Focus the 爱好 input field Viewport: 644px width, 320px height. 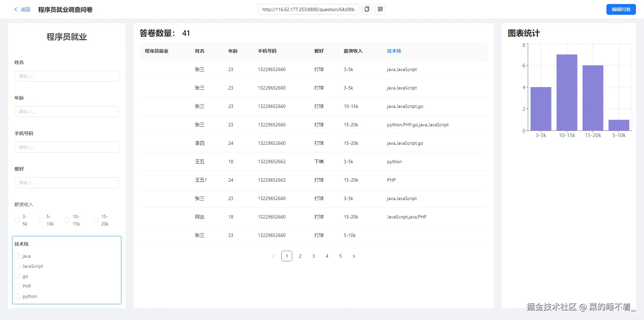point(67,183)
